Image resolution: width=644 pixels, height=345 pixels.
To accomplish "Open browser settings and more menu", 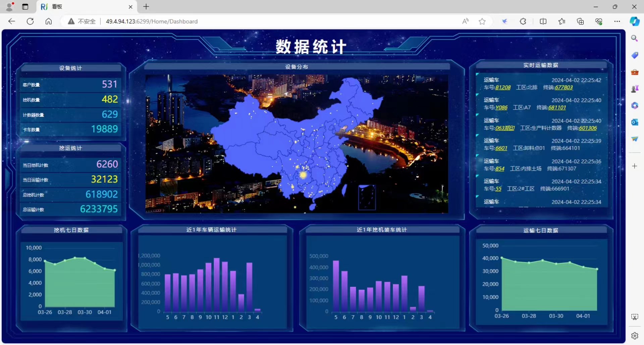I will point(617,21).
